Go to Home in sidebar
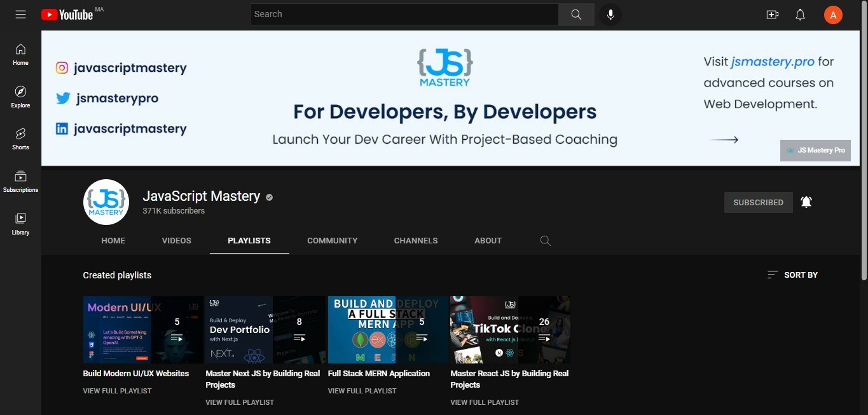The height and width of the screenshot is (415, 868). click(20, 54)
